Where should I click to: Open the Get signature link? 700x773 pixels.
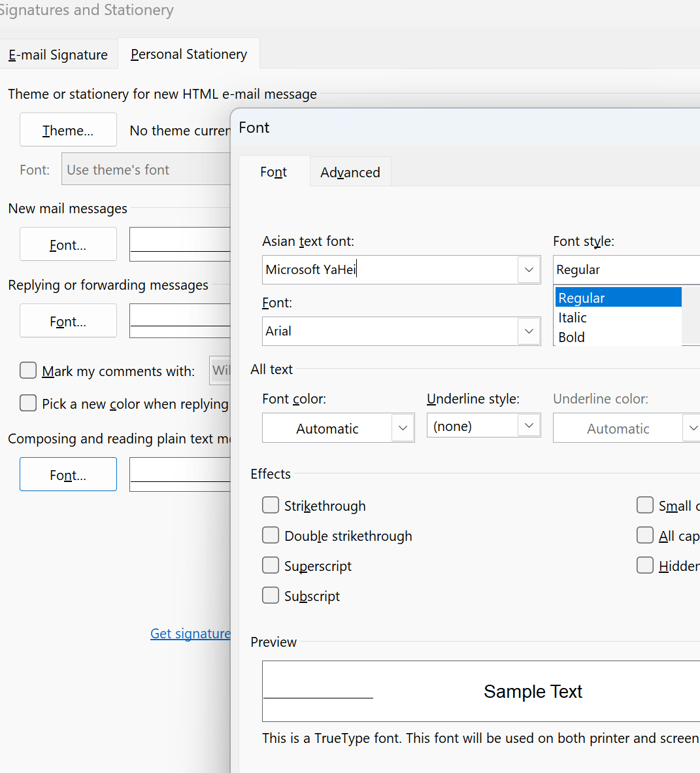(190, 633)
